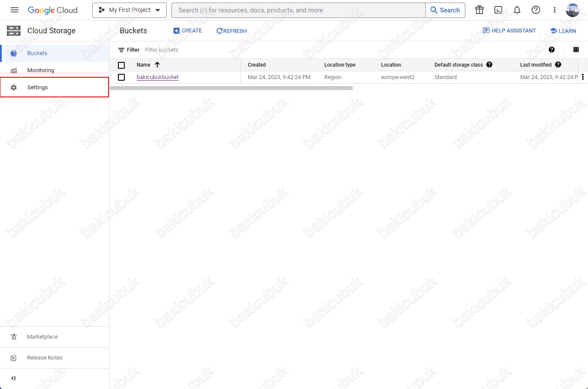Focus the resources search field
Screen dimensions: 588x389
(x=298, y=10)
